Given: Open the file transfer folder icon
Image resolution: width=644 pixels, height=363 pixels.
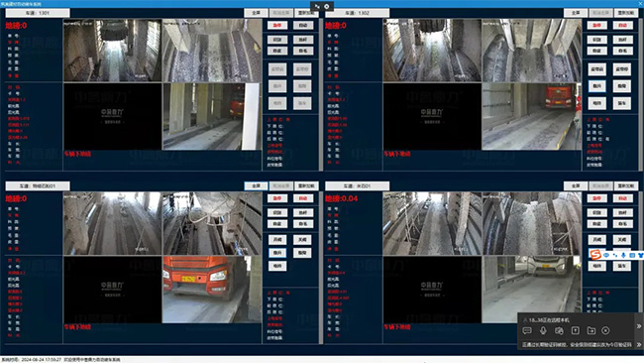Looking at the screenshot, I should coord(591,330).
